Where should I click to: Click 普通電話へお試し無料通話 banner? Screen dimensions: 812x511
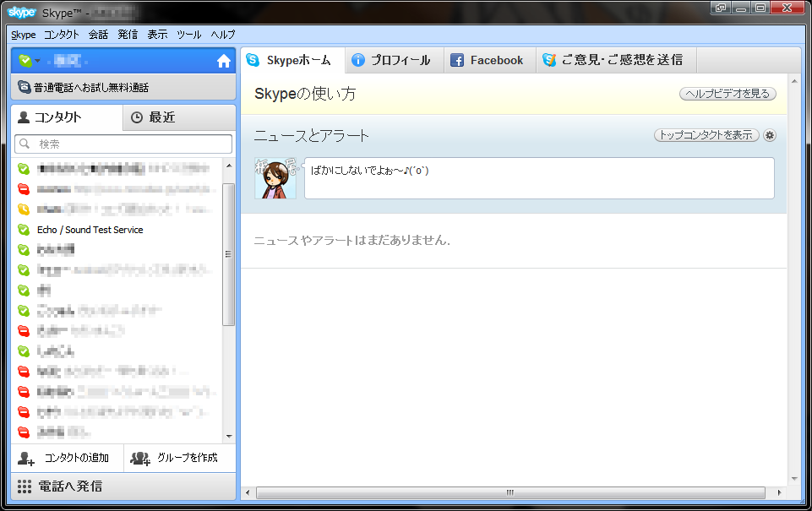123,88
